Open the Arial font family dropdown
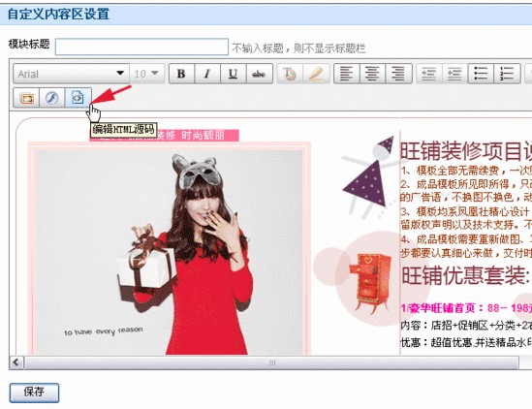 [71, 74]
